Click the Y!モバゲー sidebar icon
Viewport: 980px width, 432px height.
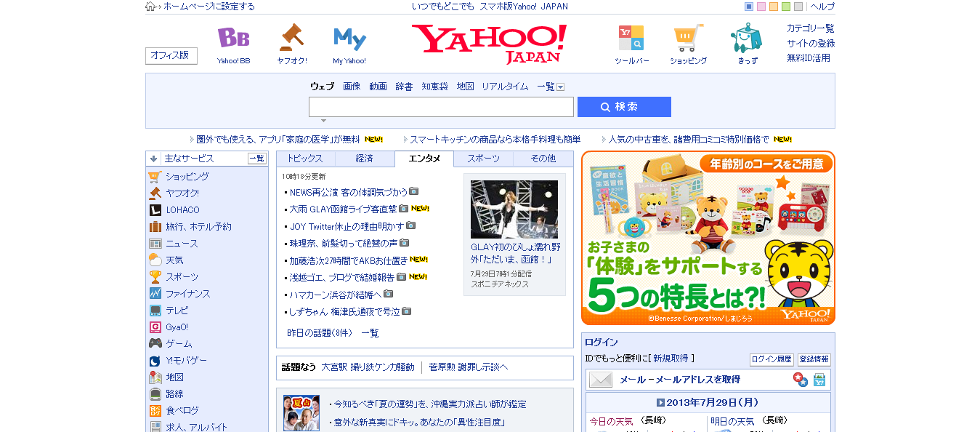[x=155, y=361]
